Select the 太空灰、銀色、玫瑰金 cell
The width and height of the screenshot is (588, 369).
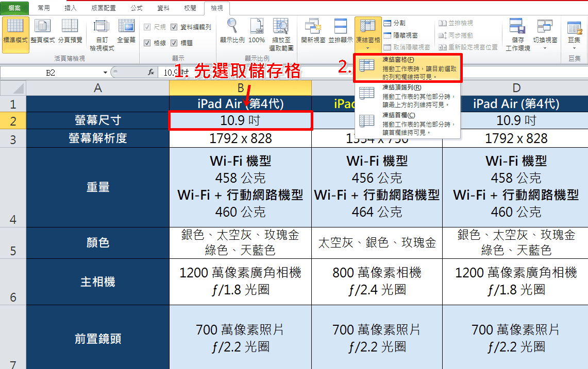(x=377, y=243)
